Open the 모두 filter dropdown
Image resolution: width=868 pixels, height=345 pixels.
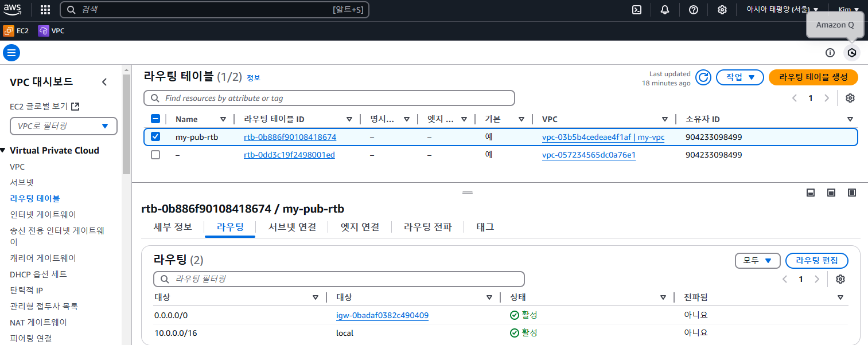coord(758,261)
